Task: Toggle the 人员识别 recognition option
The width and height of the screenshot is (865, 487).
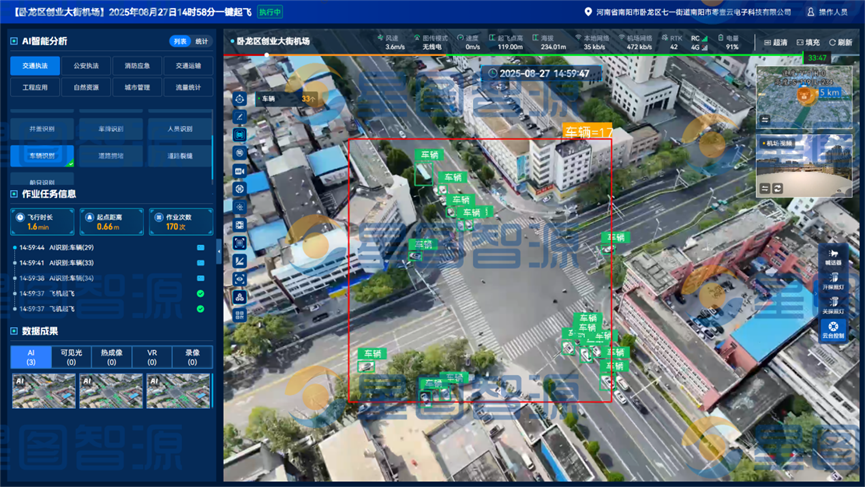Action: tap(180, 129)
